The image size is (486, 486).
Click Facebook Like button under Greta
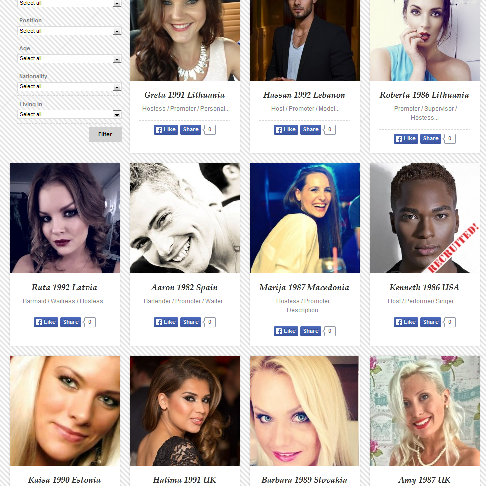(166, 129)
